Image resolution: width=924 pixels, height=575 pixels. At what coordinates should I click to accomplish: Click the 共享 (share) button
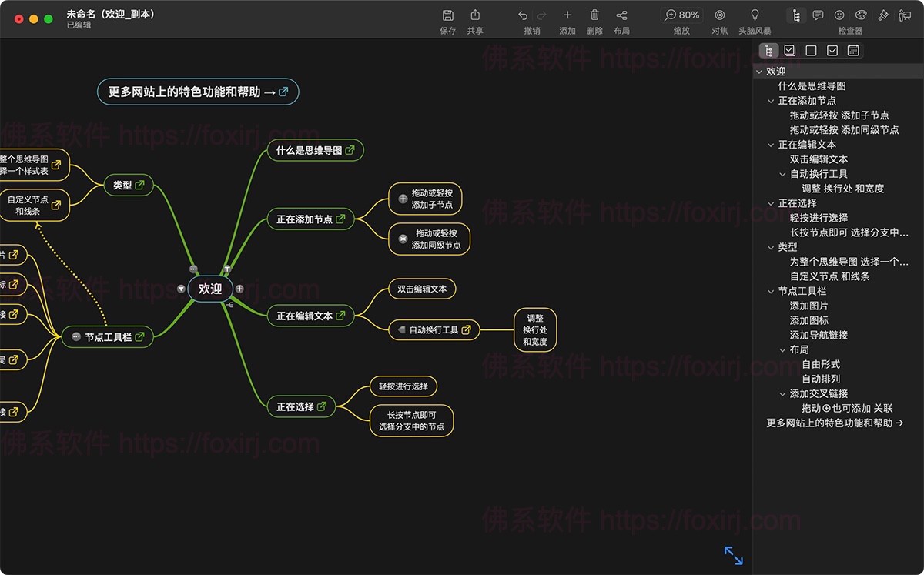click(474, 15)
